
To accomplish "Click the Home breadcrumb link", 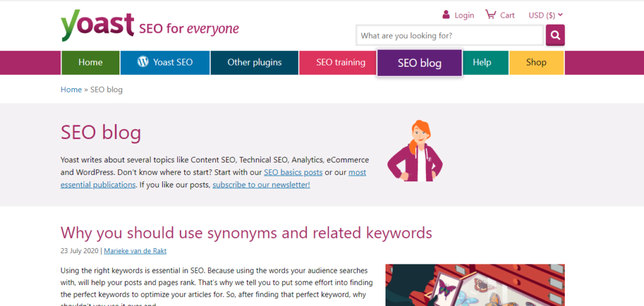I will (x=71, y=89).
